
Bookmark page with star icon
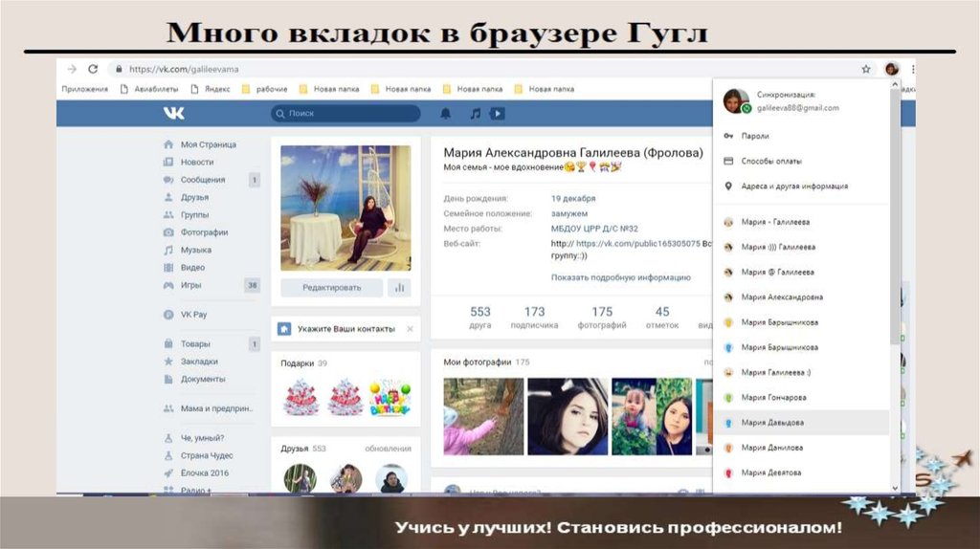click(866, 69)
